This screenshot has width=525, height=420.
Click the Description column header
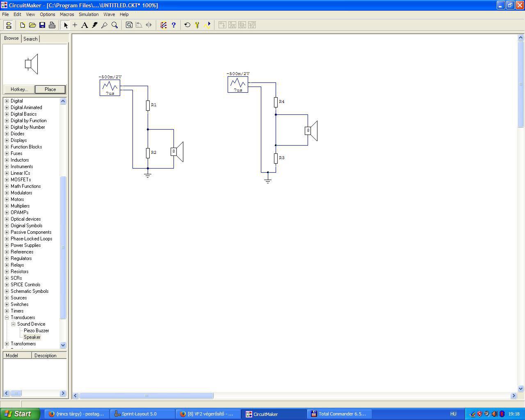click(x=49, y=356)
